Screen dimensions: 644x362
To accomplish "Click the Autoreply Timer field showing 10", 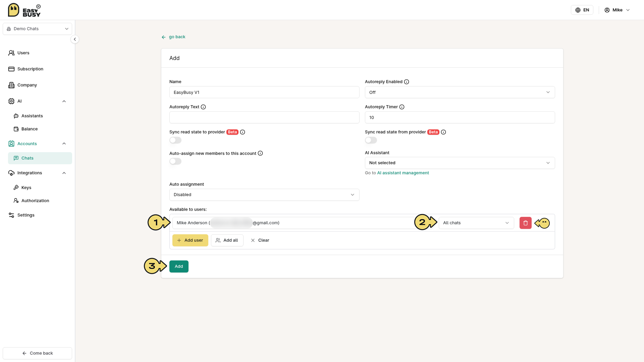I will [x=460, y=117].
